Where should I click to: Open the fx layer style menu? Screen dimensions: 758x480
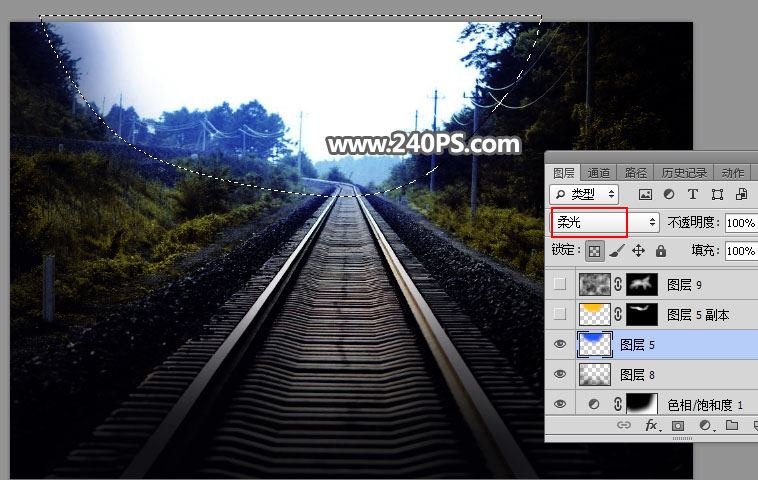pos(652,426)
